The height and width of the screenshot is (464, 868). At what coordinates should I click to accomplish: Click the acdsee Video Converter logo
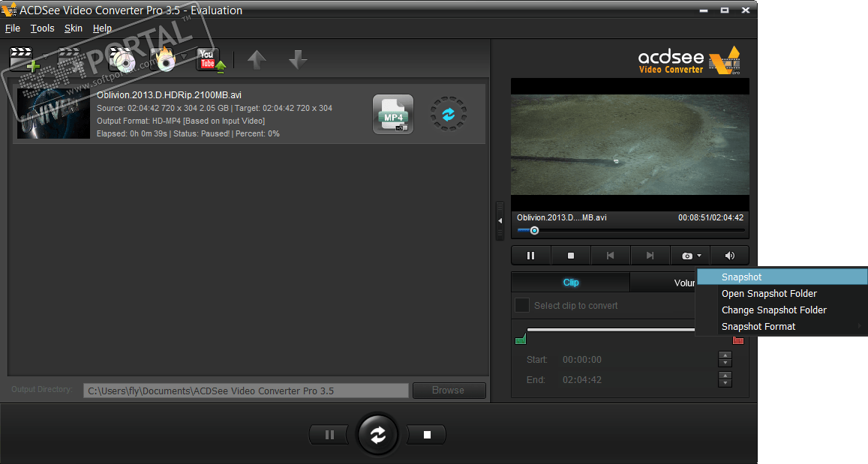[x=689, y=60]
